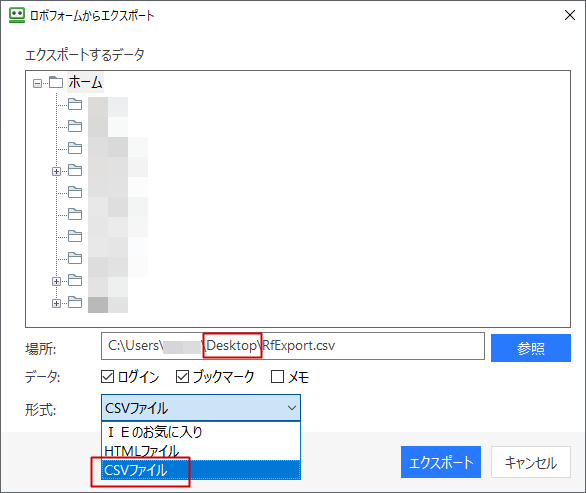The image size is (586, 493).
Task: Click the third subfolder icon in tree
Action: tap(75, 148)
